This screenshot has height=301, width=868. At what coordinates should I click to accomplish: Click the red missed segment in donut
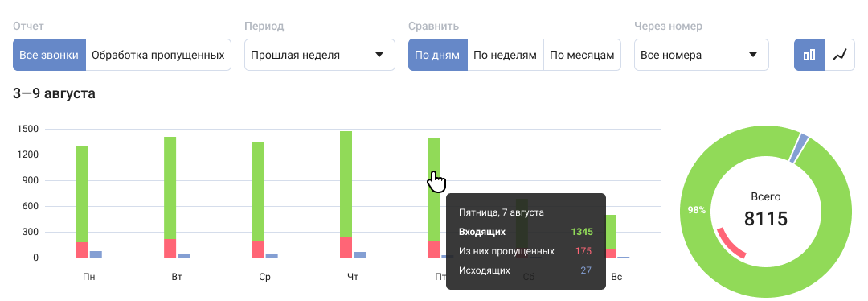click(731, 243)
